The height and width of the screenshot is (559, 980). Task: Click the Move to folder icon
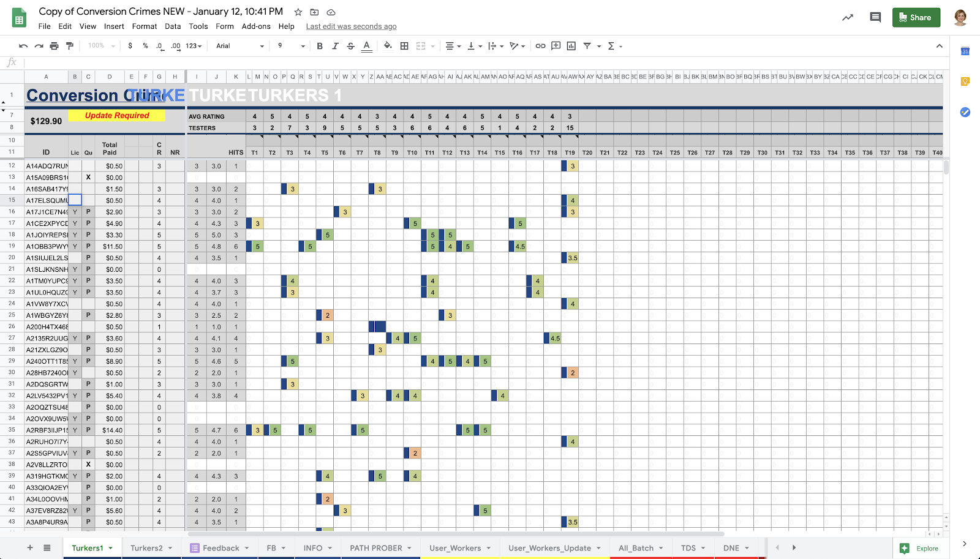click(x=314, y=12)
